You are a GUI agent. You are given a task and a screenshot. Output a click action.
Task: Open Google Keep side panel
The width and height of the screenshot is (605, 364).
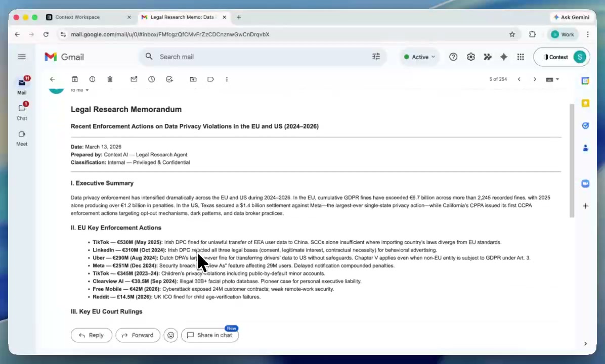coord(585,103)
